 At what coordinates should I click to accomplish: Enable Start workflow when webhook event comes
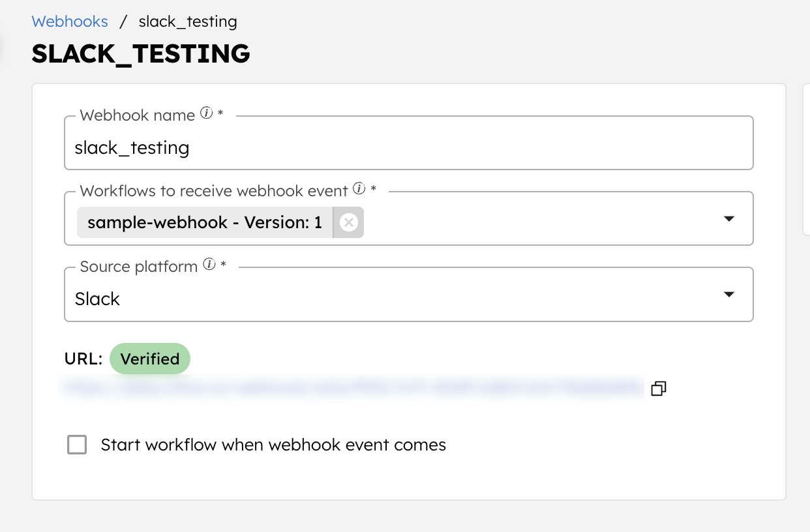[77, 445]
